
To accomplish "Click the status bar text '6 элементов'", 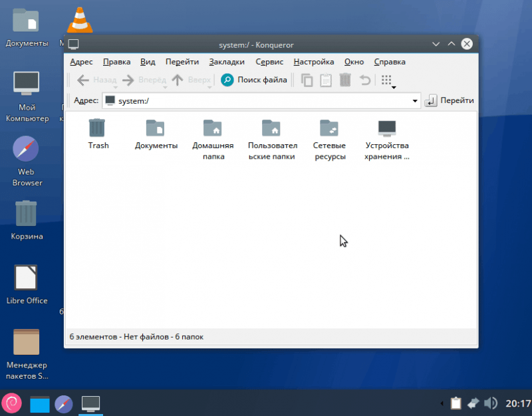I will (x=93, y=337).
